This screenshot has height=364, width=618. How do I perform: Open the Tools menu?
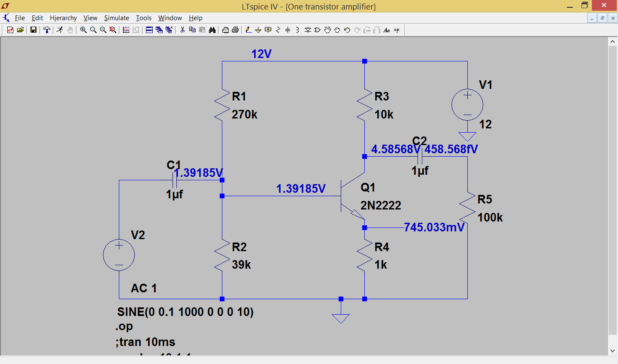[x=144, y=18]
